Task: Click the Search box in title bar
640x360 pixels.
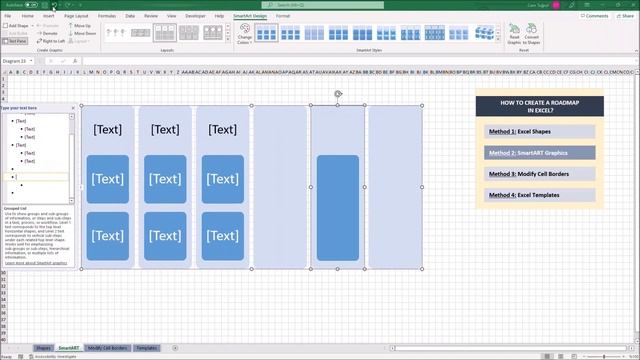Action: point(322,5)
